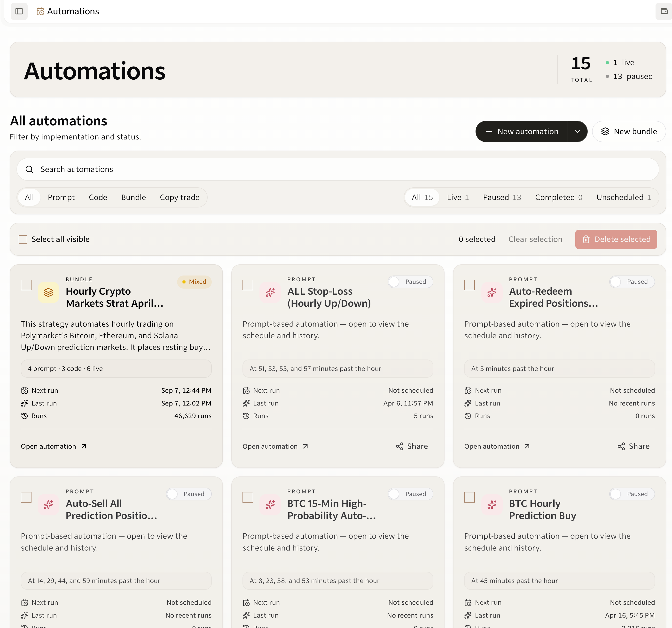Screen dimensions: 672x628
Task: Click arrow icon beside Auto-Redeem Open automation
Action: pos(527,446)
